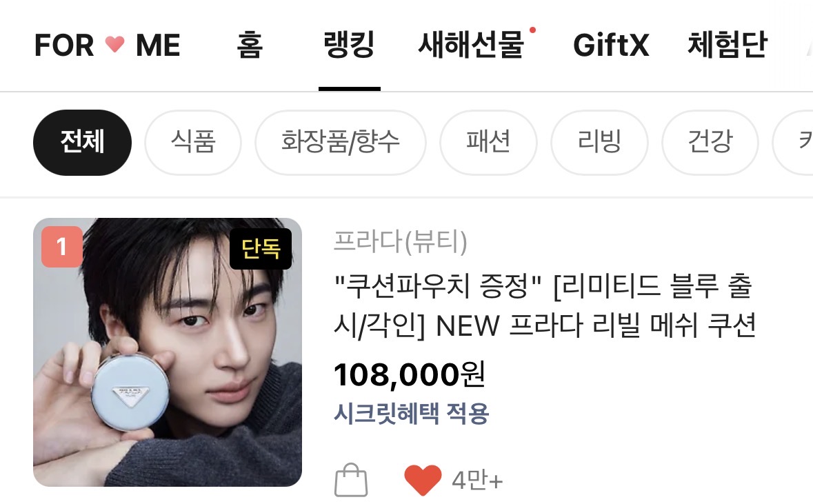
Task: Pick the 건강 category chip
Action: point(710,143)
